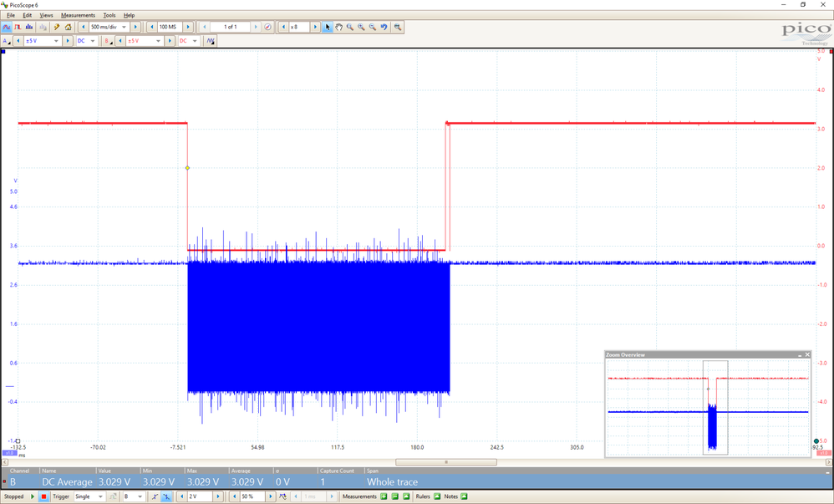Click the Home display icon
Screen dimensions: 834x504
[68, 27]
